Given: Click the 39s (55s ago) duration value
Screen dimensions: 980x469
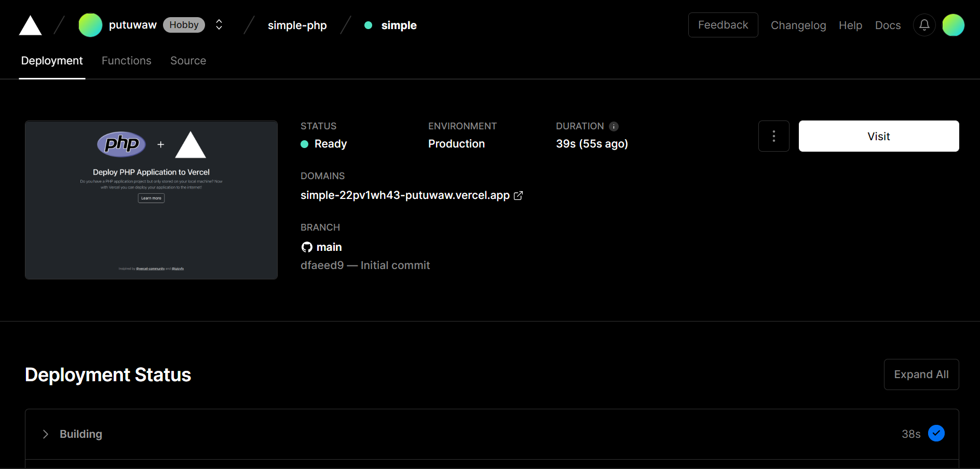Looking at the screenshot, I should point(592,144).
